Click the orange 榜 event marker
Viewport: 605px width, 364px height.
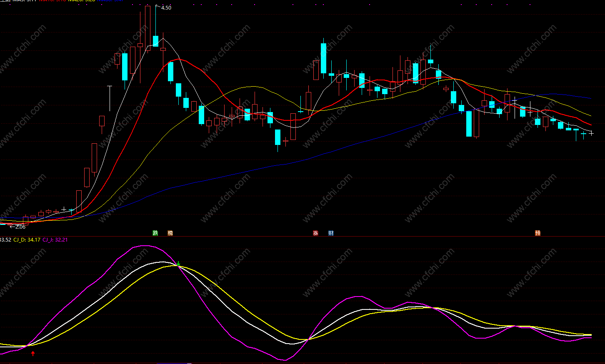(x=170, y=233)
